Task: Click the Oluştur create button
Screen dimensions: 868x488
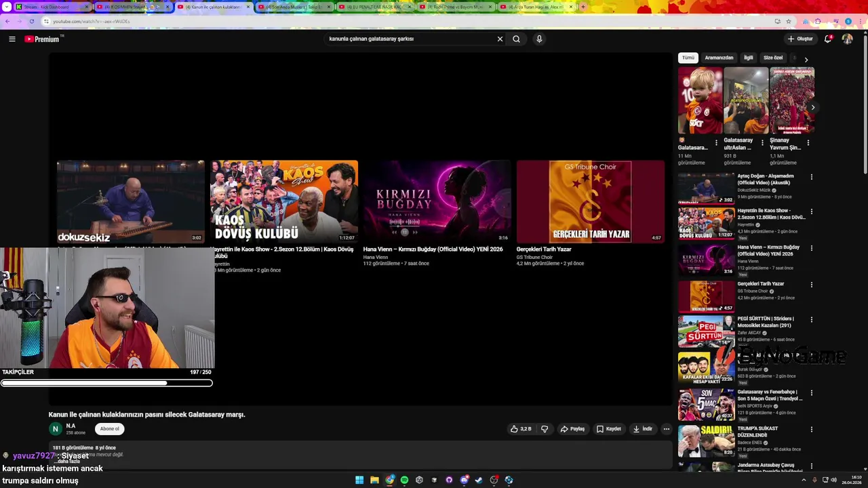Action: pos(800,39)
